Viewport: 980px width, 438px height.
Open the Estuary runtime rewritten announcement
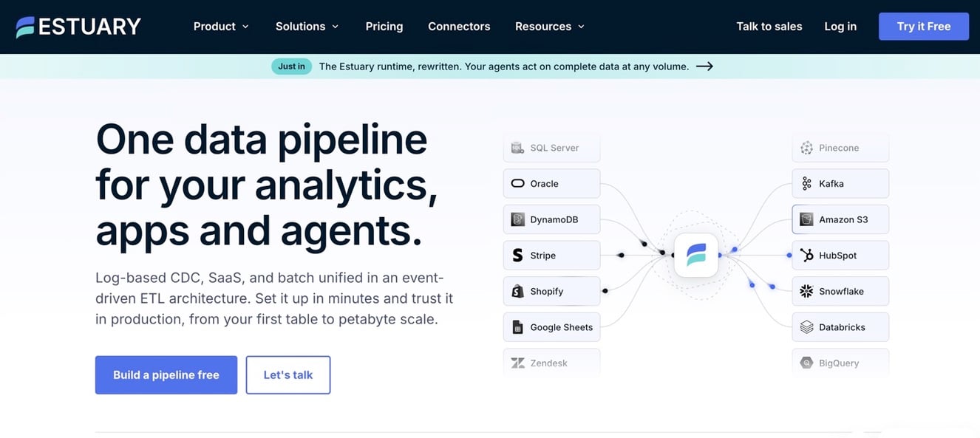(504, 66)
